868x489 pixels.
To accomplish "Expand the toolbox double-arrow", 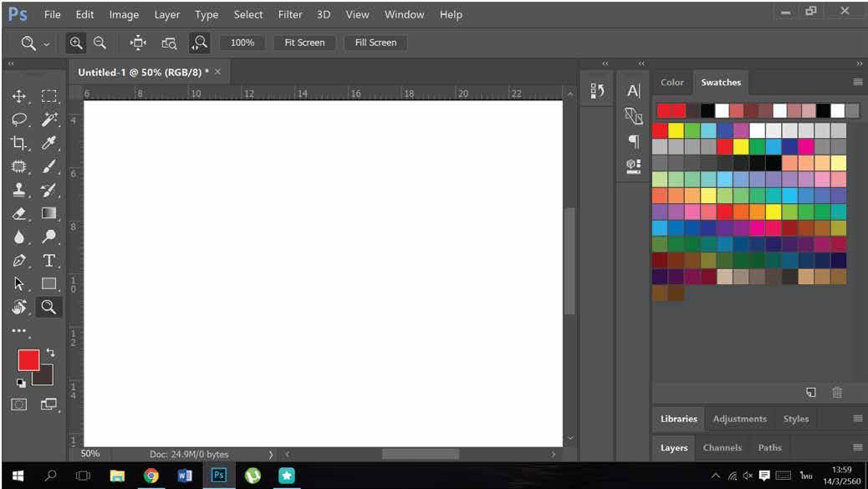I will click(x=11, y=64).
